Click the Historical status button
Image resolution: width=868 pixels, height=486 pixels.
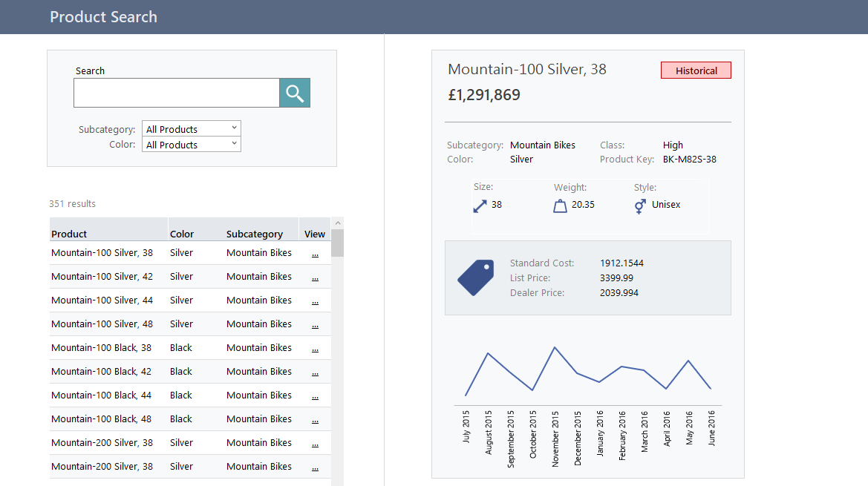click(x=695, y=70)
